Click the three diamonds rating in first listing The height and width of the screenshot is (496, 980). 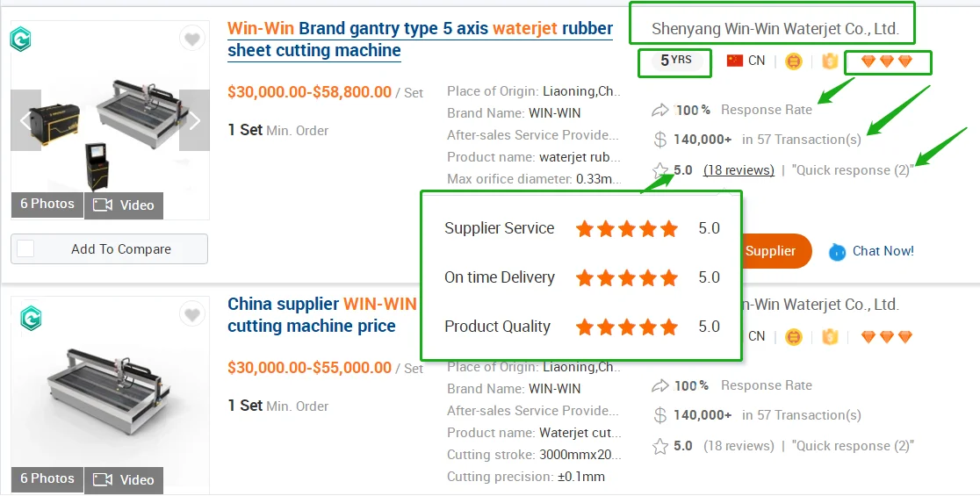[x=887, y=61]
